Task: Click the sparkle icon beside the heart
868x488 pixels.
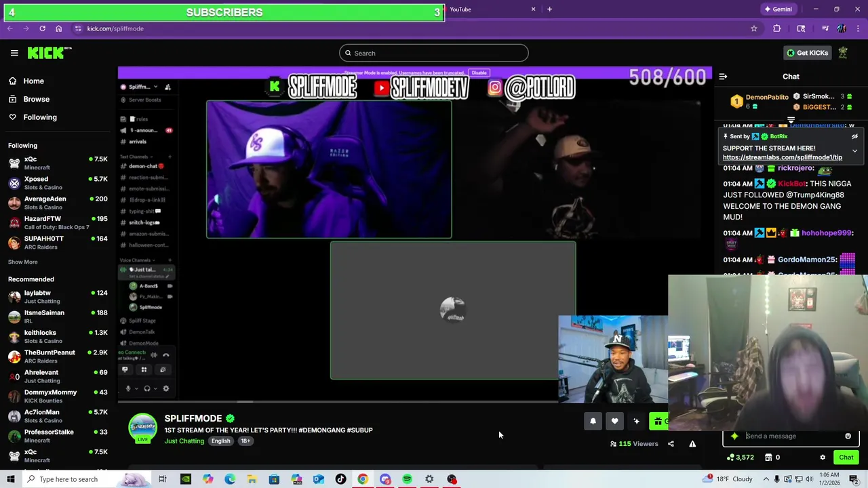Action: 636,422
